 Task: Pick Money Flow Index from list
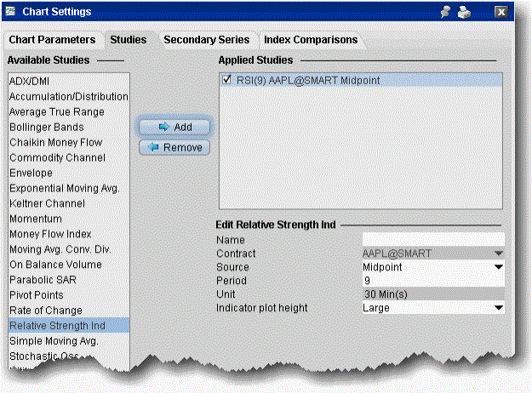point(50,234)
